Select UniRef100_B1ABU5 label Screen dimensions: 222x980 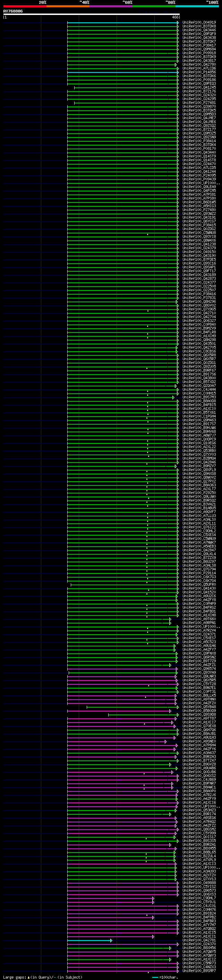pos(199,508)
